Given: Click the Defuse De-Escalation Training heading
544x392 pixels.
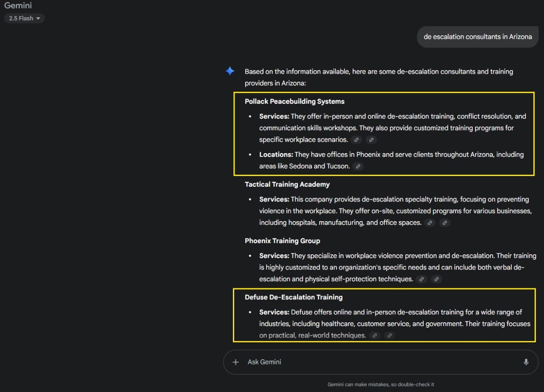Looking at the screenshot, I should 294,297.
